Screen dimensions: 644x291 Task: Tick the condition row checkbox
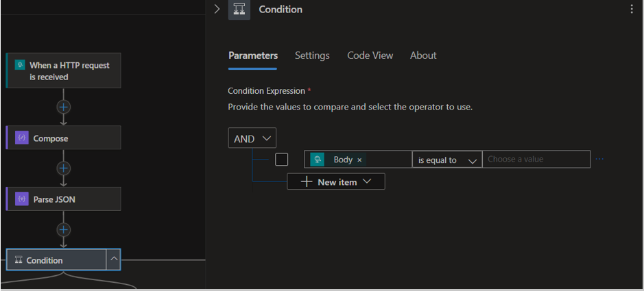click(281, 160)
